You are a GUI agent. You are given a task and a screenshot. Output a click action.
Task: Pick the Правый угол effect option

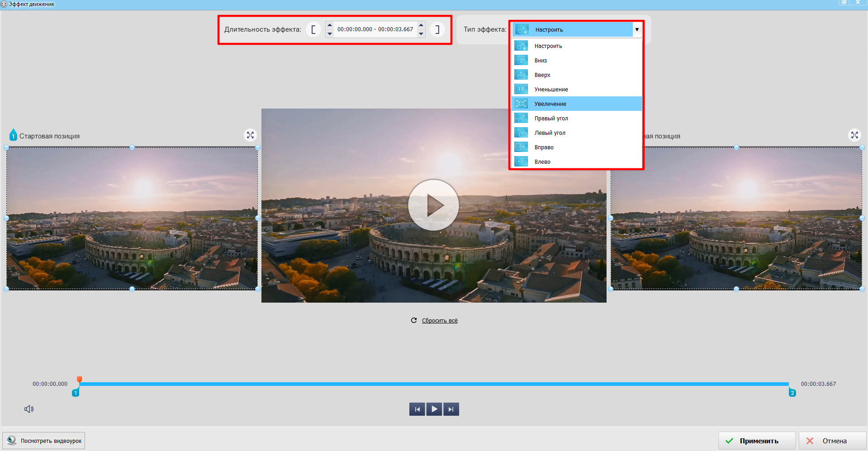coord(551,119)
